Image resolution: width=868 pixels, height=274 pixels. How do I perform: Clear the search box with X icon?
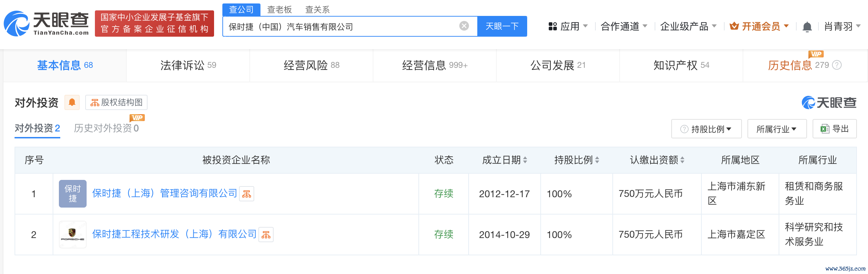[464, 26]
